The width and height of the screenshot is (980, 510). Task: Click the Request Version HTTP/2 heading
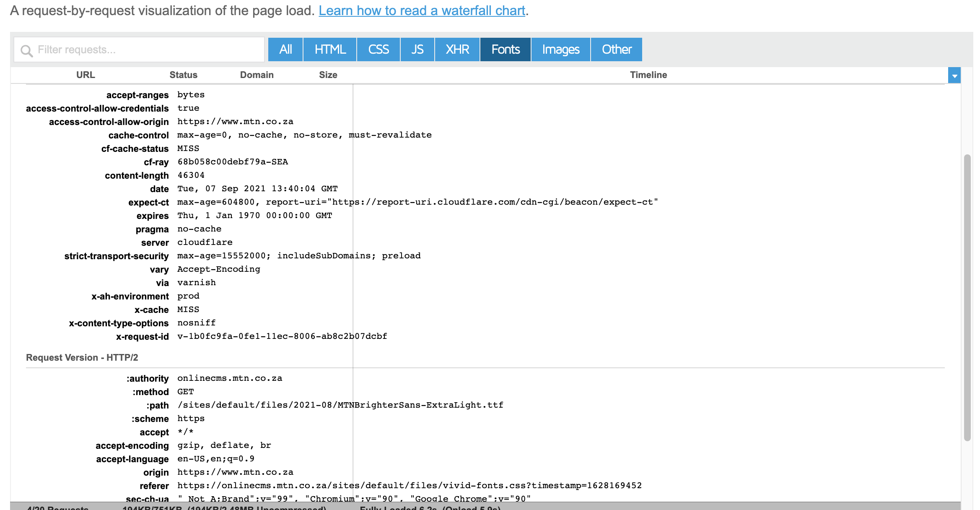(x=82, y=357)
